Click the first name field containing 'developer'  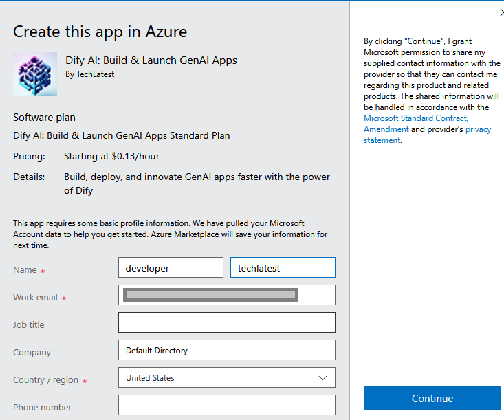pos(171,267)
